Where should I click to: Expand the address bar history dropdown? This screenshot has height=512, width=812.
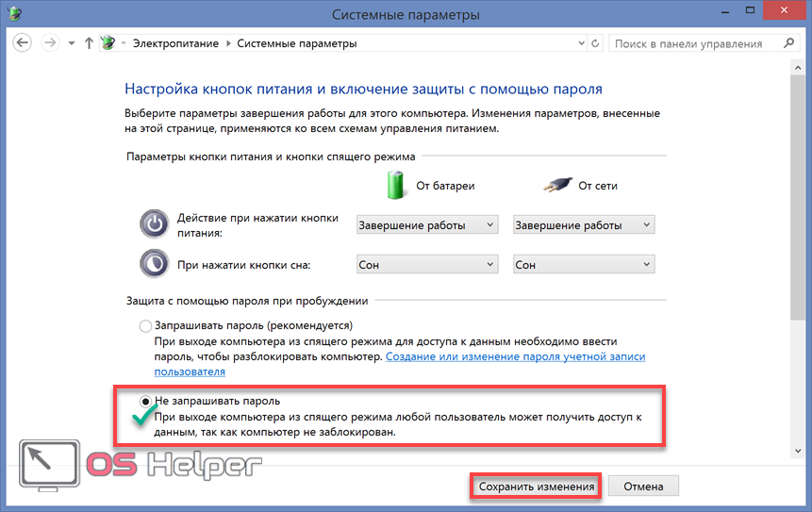(581, 43)
